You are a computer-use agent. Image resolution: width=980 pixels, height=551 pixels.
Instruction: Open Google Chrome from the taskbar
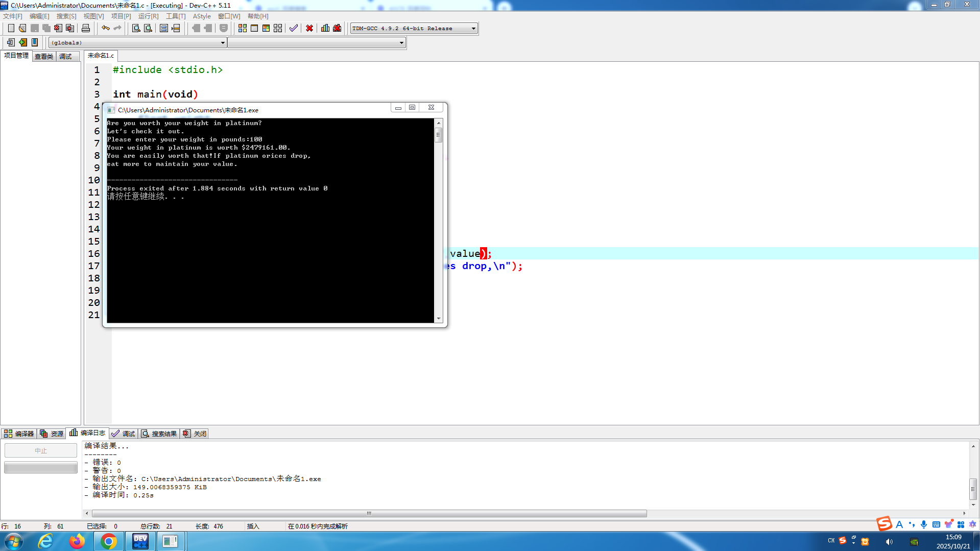click(x=108, y=541)
